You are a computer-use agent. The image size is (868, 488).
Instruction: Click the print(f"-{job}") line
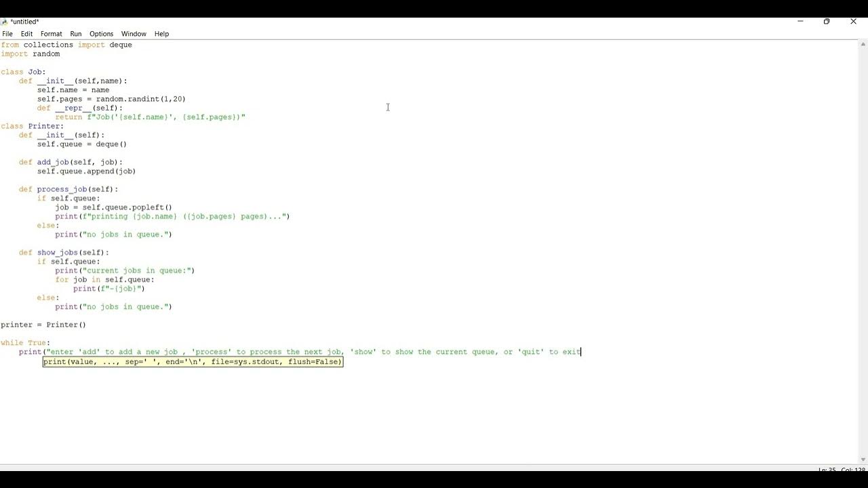coord(109,289)
